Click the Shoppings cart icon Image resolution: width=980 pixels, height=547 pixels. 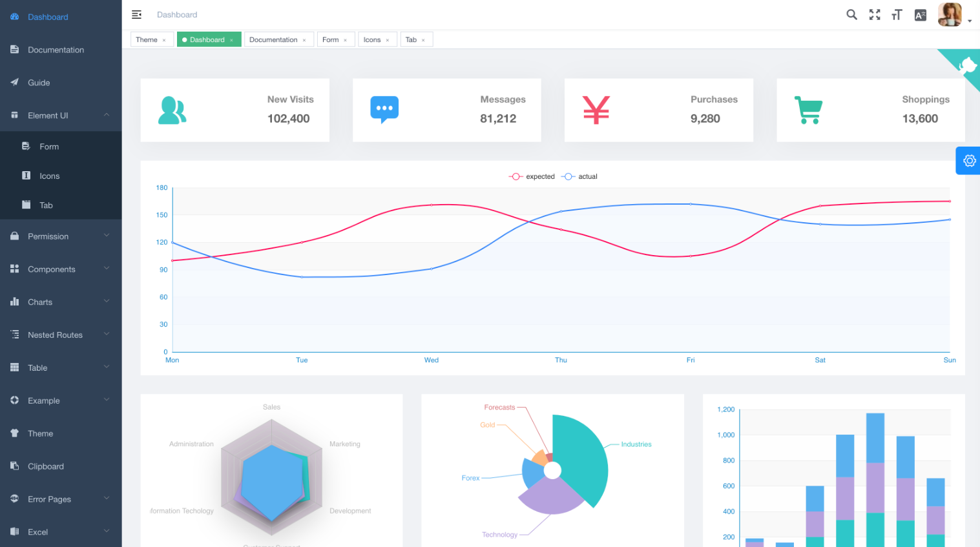[808, 110]
